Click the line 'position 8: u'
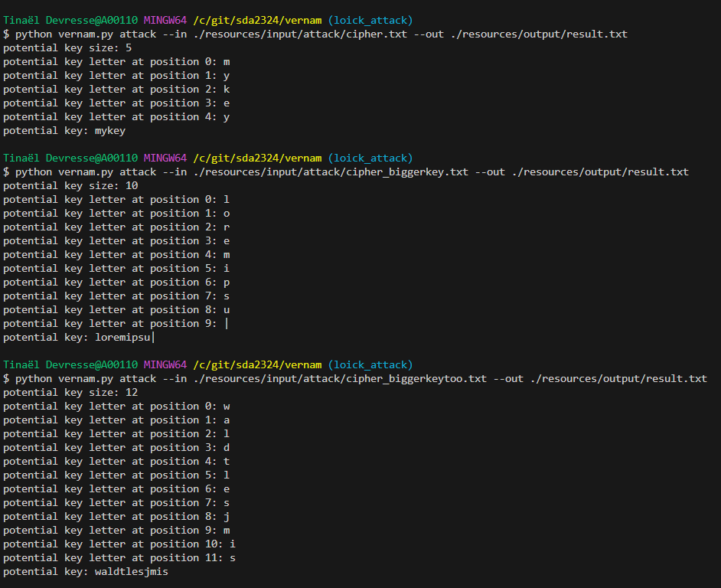This screenshot has width=721, height=588. (x=116, y=310)
